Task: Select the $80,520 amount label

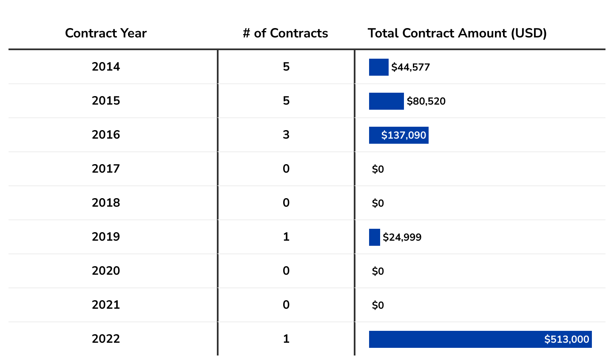Action: point(426,101)
